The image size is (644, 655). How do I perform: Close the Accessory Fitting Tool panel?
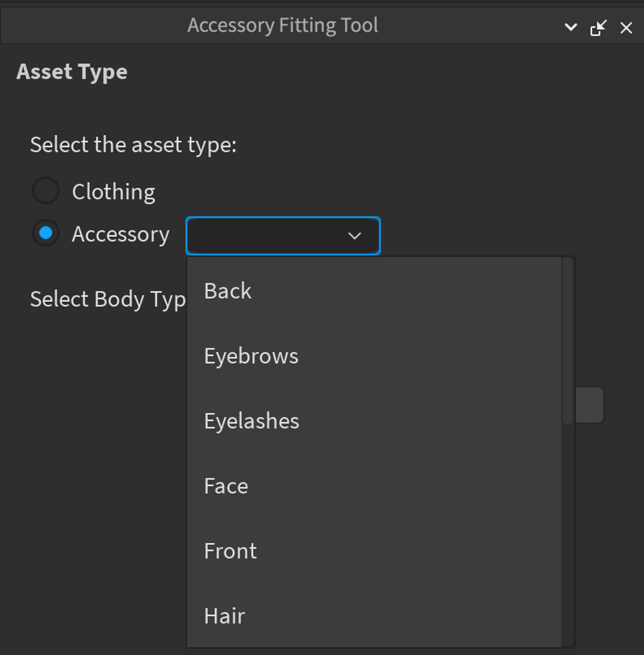pos(626,28)
